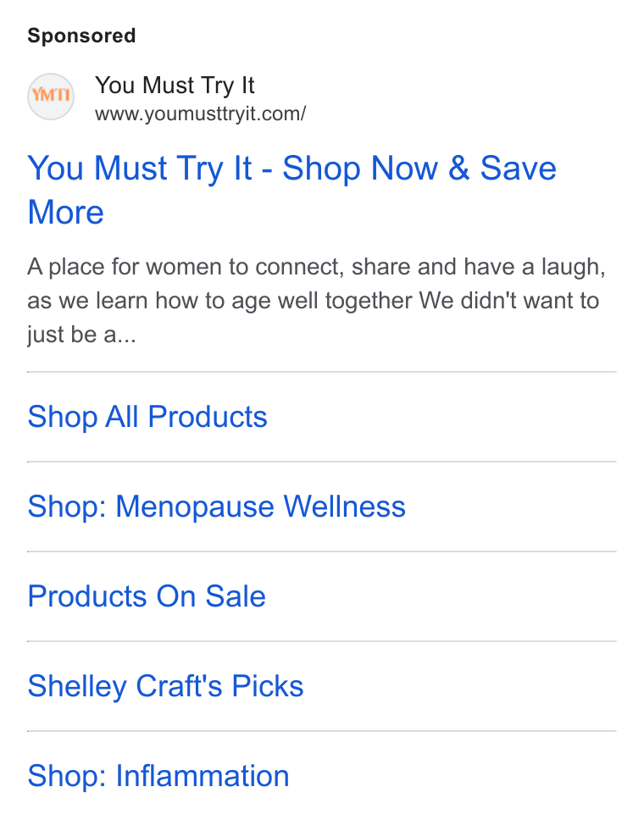Click the word Products in Shop All Products
The height and width of the screenshot is (820, 644).
coord(208,417)
